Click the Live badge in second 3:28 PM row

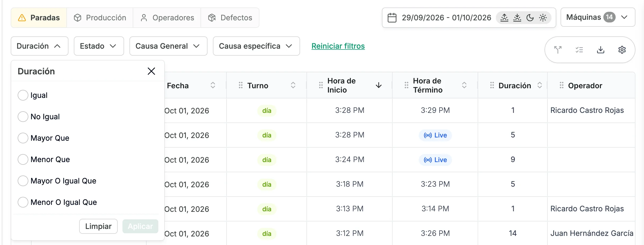[x=435, y=135]
